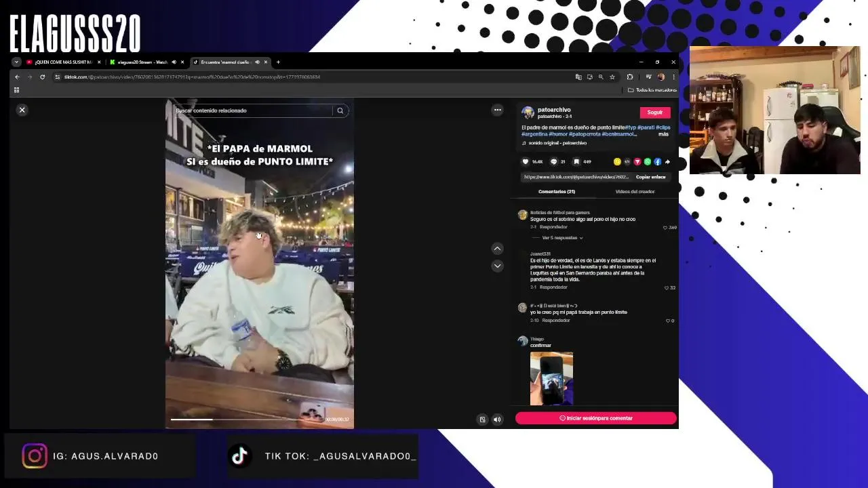Open the #fyp hashtag
Image resolution: width=868 pixels, height=488 pixels.
tap(631, 127)
